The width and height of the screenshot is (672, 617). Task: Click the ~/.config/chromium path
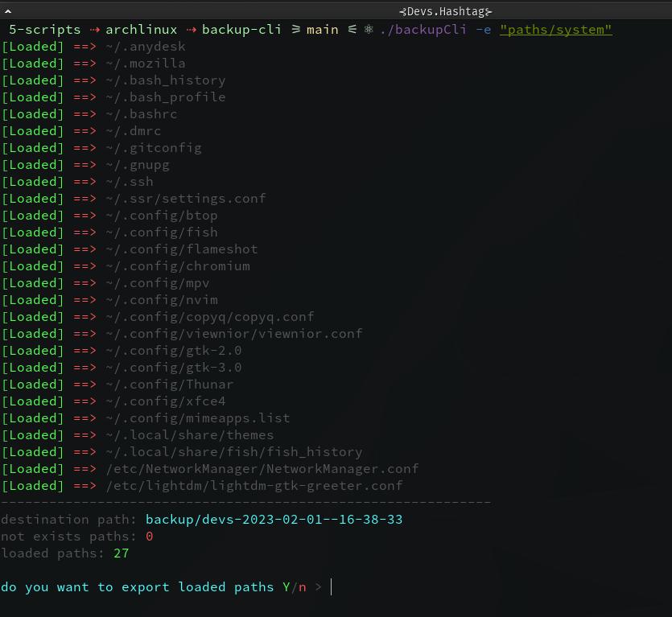point(177,266)
